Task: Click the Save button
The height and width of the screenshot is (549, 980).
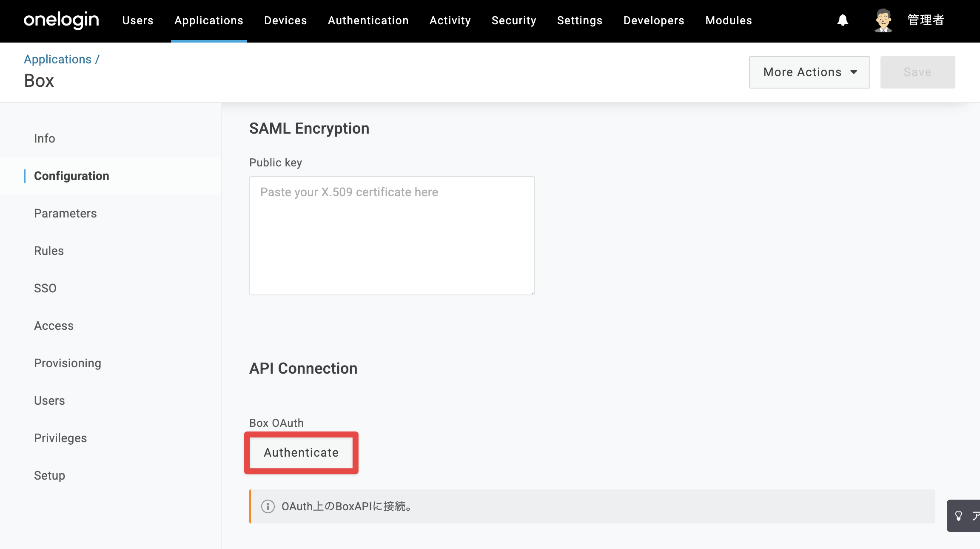Action: pyautogui.click(x=917, y=72)
